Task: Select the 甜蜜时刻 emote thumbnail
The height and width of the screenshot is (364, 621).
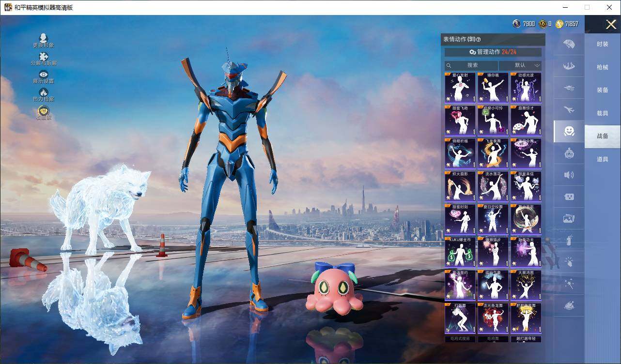Action: coord(460,219)
